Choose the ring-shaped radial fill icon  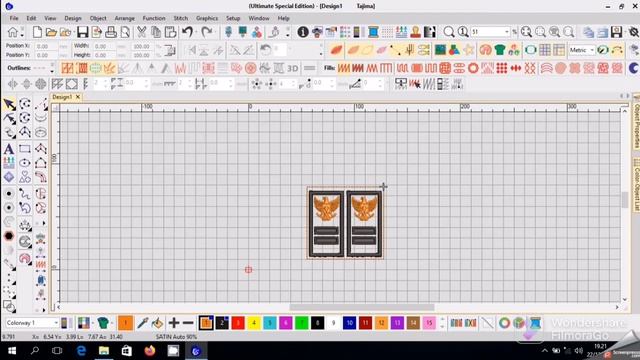473,68
